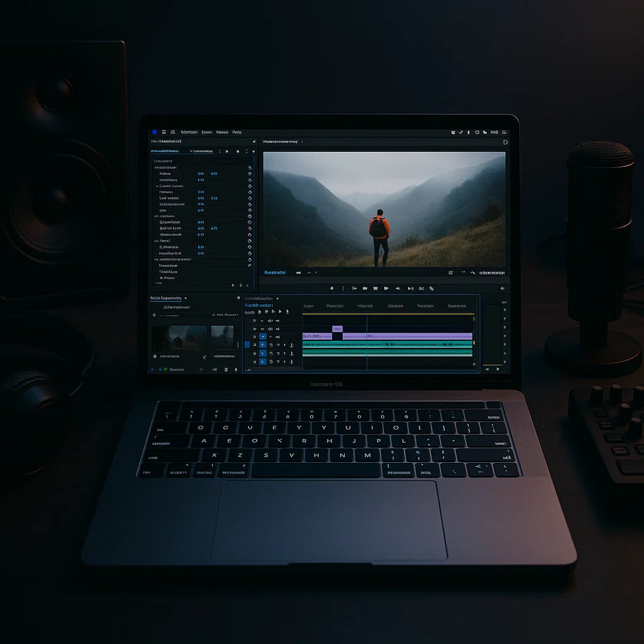Click the circular reset icon above the preview

[x=505, y=142]
